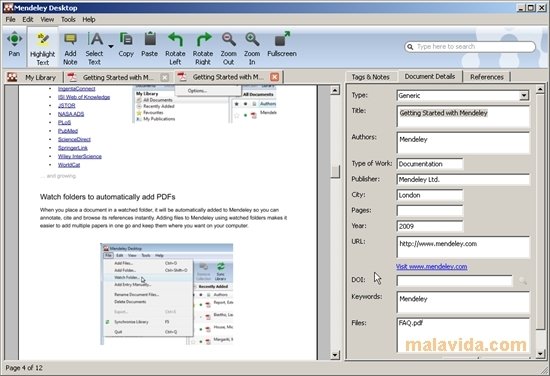Rotate the page right
The image size is (550, 376).
(x=203, y=49)
